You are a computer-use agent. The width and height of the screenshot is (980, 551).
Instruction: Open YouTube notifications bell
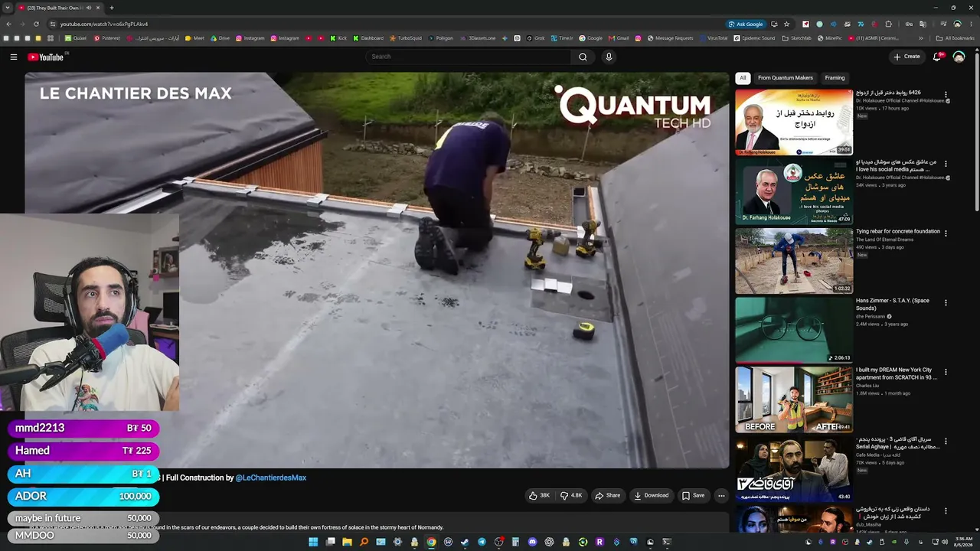coord(937,57)
